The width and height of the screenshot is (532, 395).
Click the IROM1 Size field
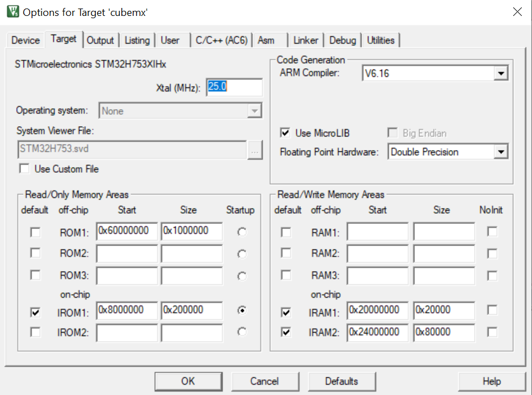[x=192, y=310]
